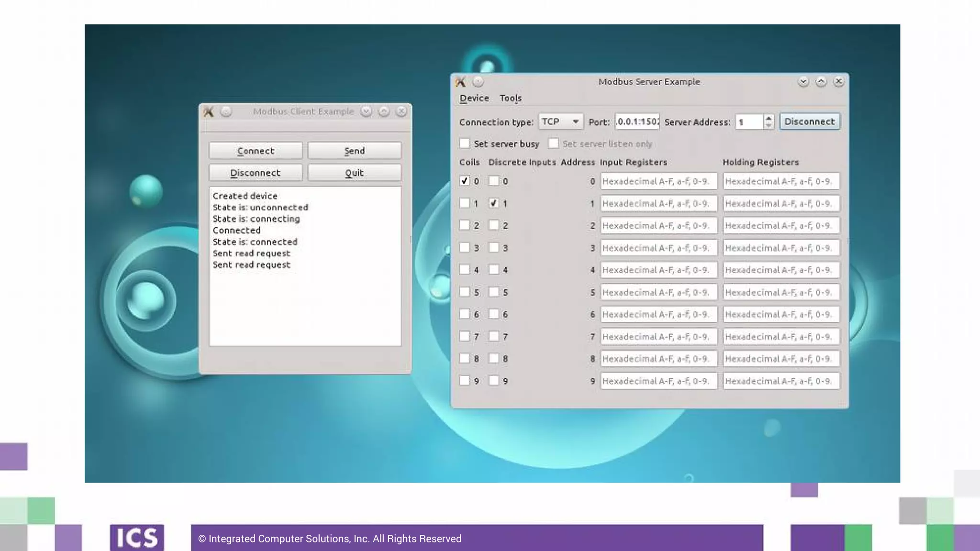Enable Set server busy option
This screenshot has height=551, width=980.
point(465,143)
